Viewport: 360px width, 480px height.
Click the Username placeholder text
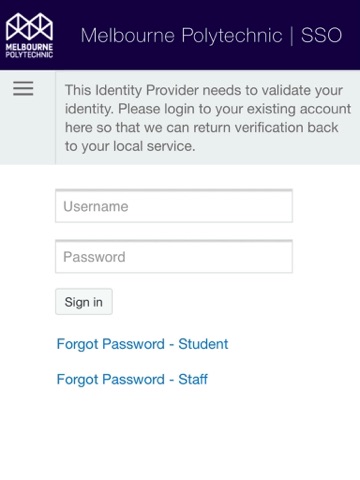pyautogui.click(x=96, y=207)
